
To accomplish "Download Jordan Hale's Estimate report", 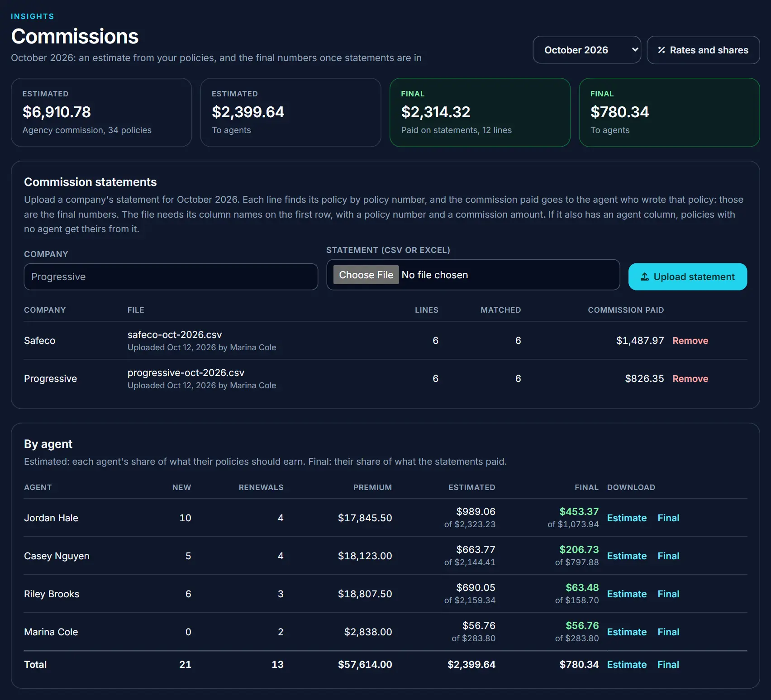I will click(627, 518).
